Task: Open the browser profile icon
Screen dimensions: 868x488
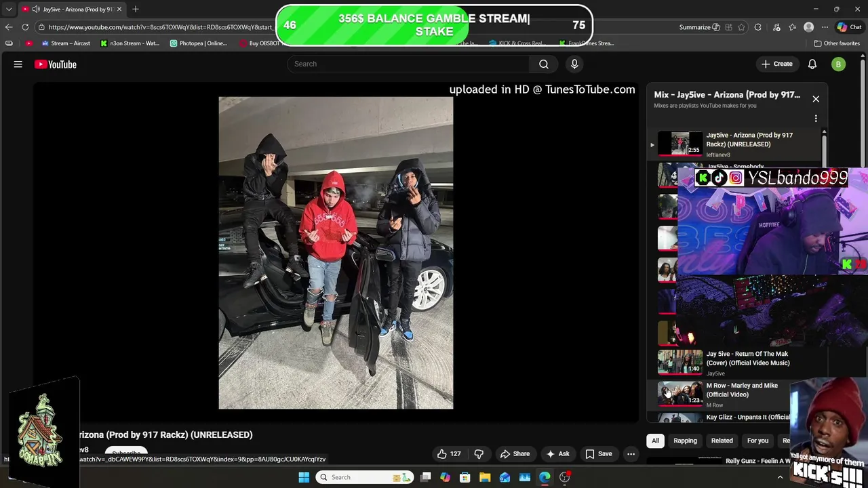Action: 808,27
